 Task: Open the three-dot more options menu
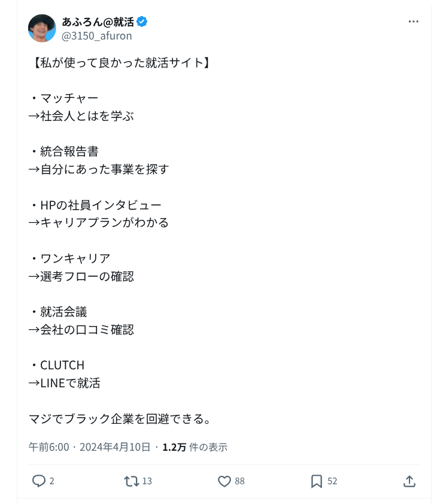[x=413, y=22]
